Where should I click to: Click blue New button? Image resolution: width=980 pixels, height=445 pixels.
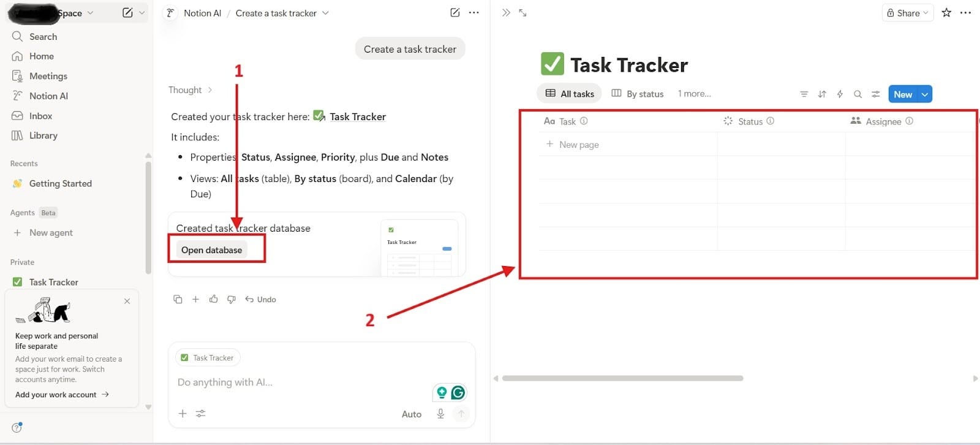click(x=903, y=94)
